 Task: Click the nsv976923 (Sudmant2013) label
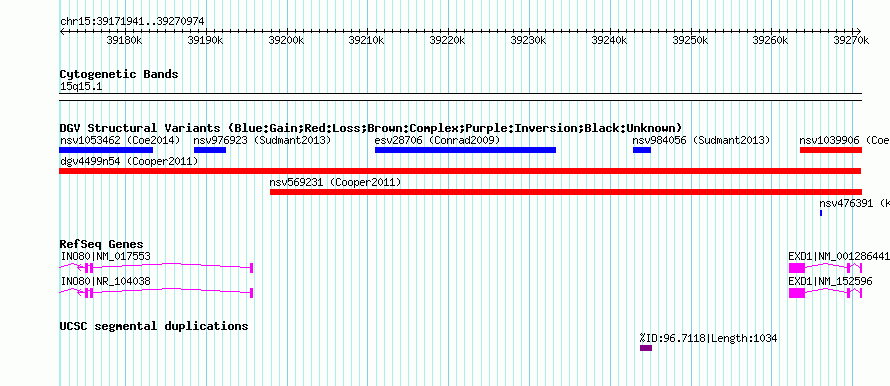point(262,140)
